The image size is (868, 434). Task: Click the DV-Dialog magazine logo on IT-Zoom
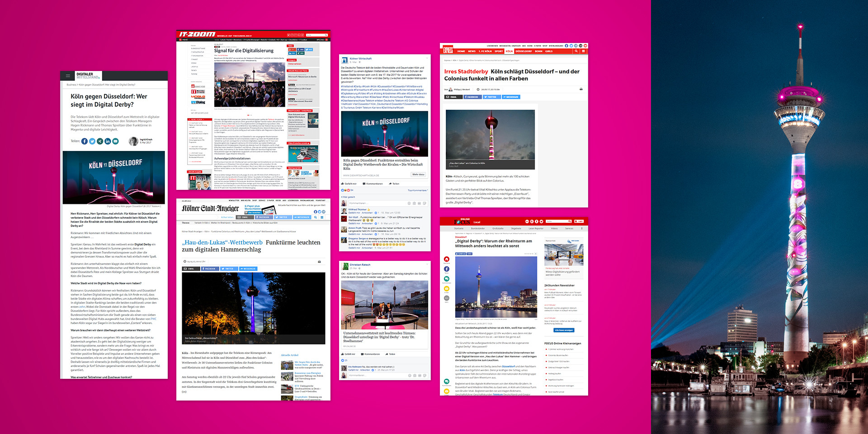198,102
